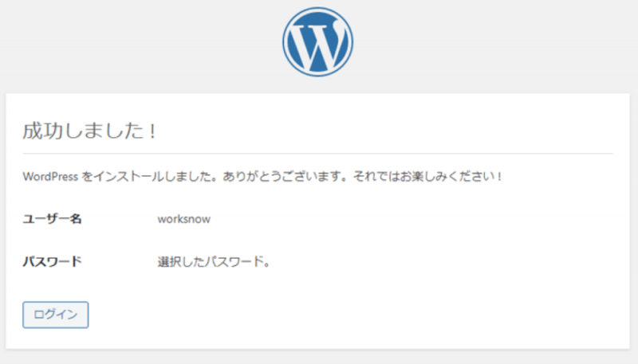The width and height of the screenshot is (638, 364).
Task: Click the exclamation mark ending the heading
Action: click(x=151, y=131)
